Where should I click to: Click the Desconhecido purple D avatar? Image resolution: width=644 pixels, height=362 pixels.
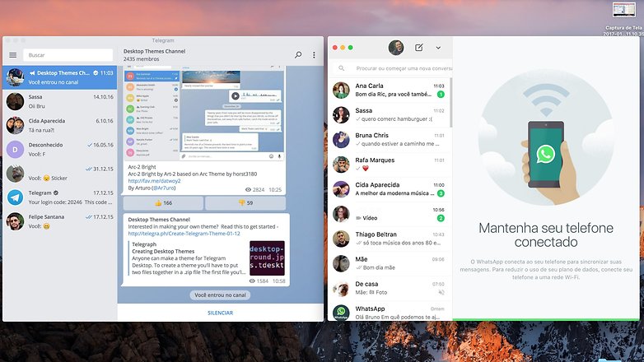click(15, 150)
